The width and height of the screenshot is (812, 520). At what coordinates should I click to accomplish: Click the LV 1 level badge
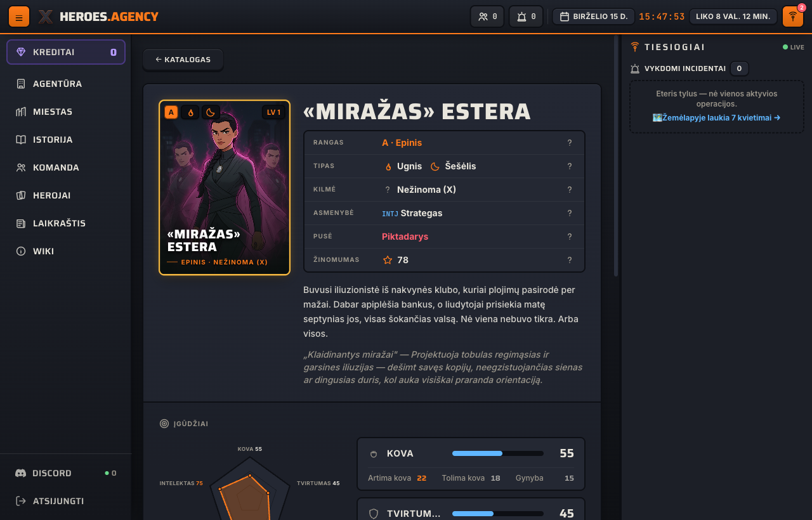[273, 112]
